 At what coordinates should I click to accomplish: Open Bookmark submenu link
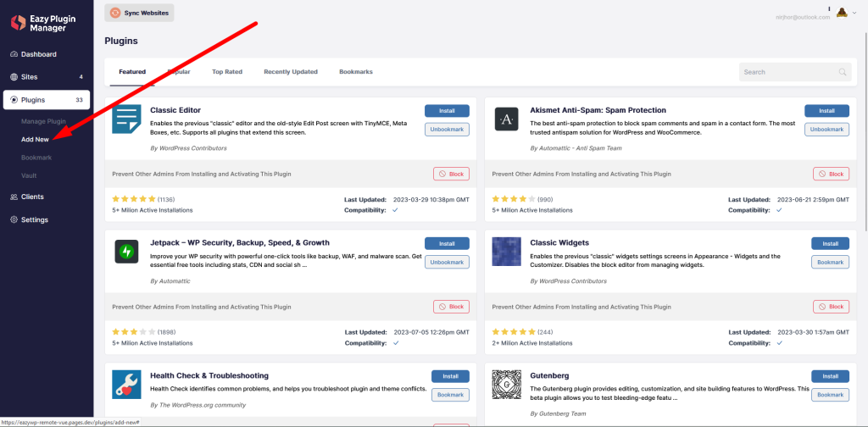(36, 158)
